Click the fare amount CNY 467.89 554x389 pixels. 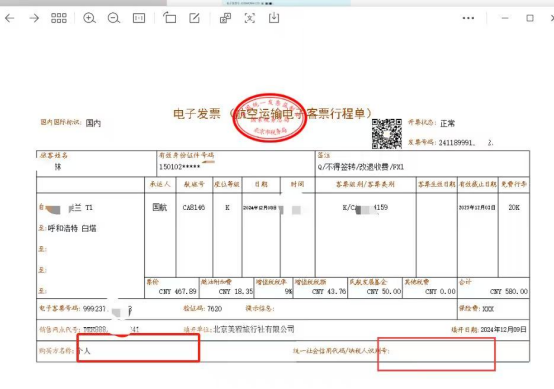[178, 291]
